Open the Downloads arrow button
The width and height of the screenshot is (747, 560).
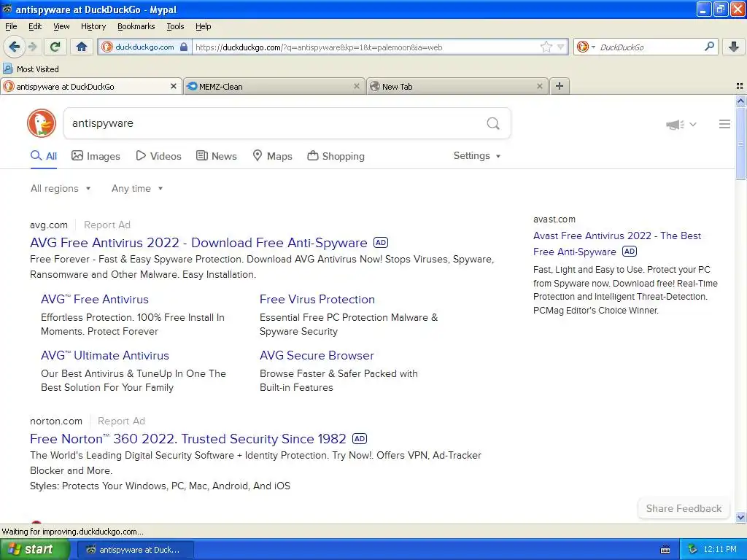pyautogui.click(x=734, y=47)
